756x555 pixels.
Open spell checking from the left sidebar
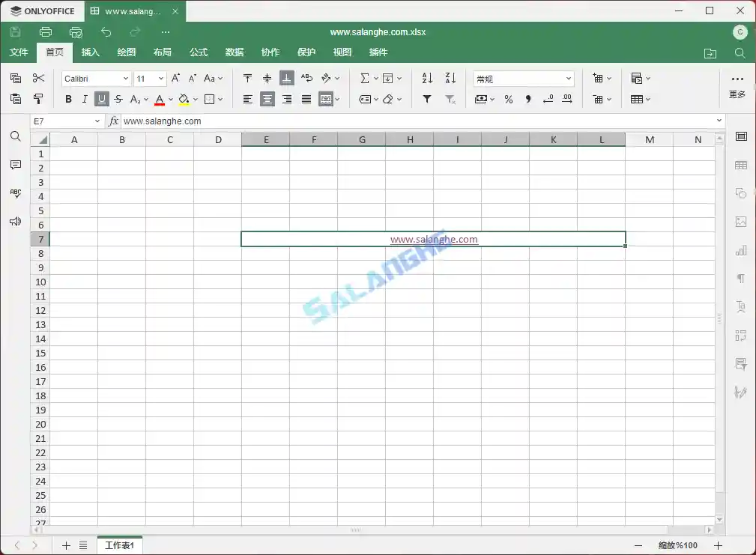(15, 192)
